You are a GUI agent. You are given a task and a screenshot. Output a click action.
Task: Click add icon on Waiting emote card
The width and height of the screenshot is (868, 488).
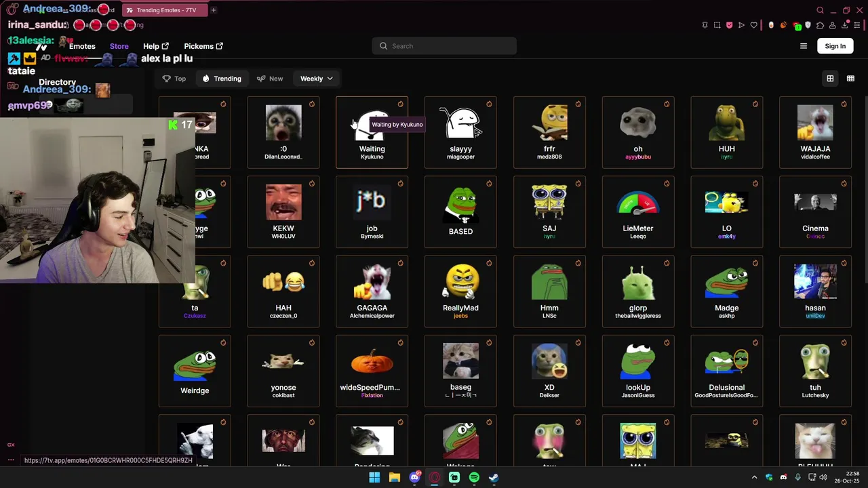[400, 104]
